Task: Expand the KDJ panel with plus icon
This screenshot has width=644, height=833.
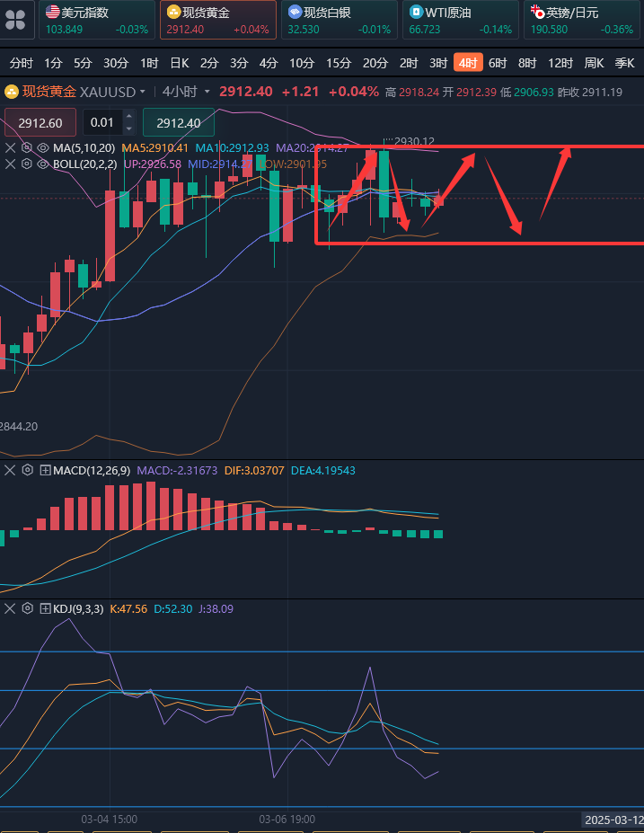Action: (x=46, y=609)
